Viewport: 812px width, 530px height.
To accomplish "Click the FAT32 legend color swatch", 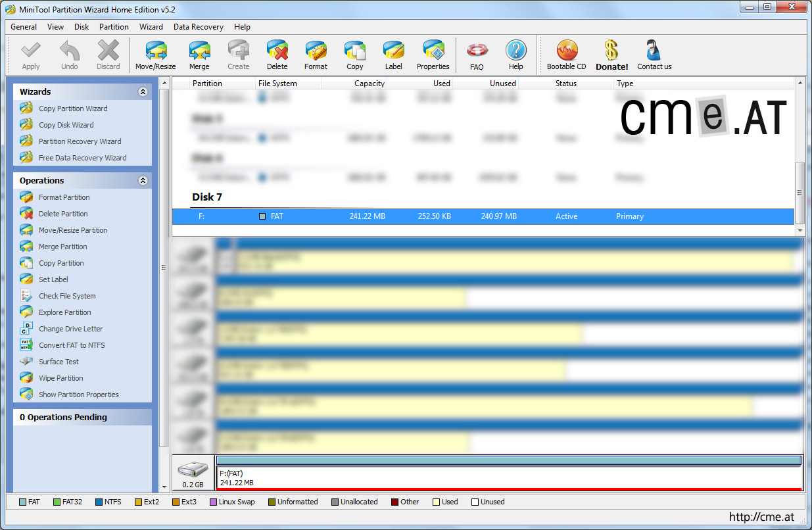I will (x=57, y=502).
